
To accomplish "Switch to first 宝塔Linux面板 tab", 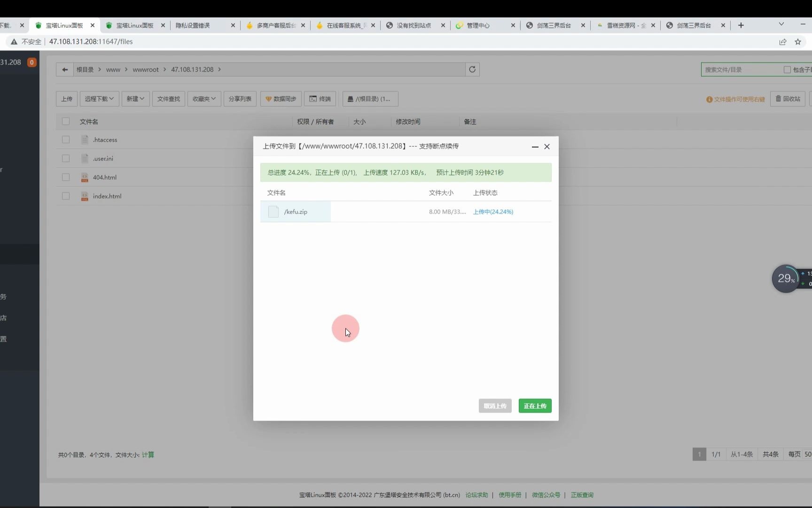I will (x=65, y=25).
